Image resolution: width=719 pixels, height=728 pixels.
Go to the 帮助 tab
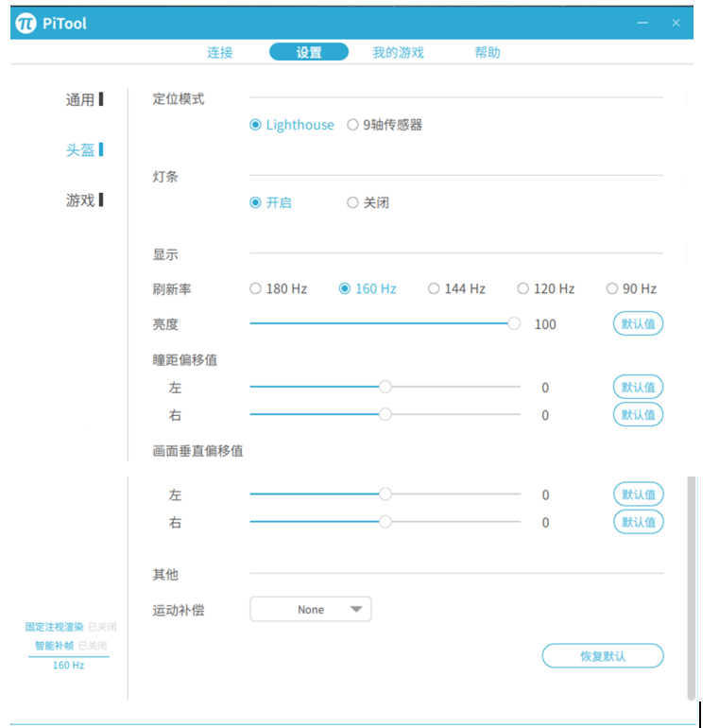point(488,52)
